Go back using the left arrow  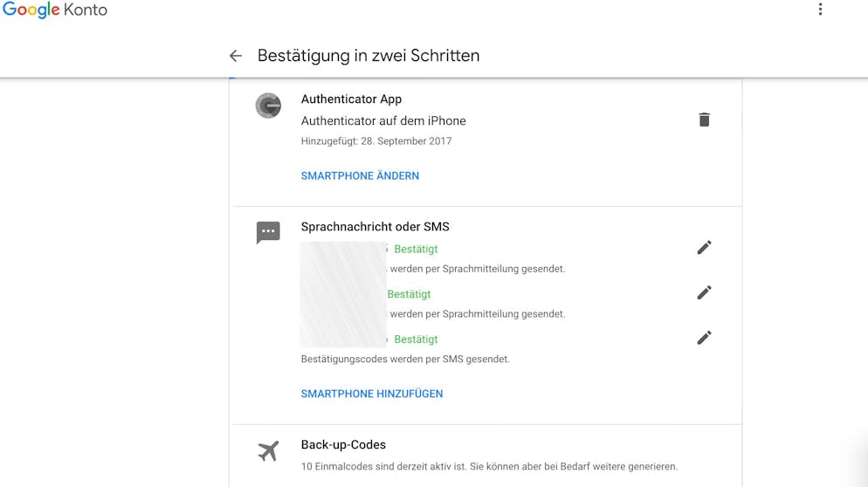click(x=236, y=55)
